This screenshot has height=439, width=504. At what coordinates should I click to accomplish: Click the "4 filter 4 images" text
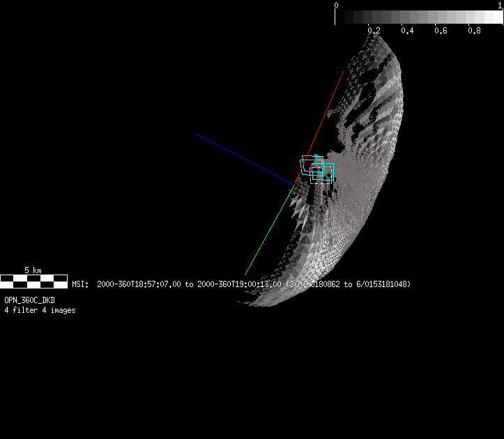40,310
